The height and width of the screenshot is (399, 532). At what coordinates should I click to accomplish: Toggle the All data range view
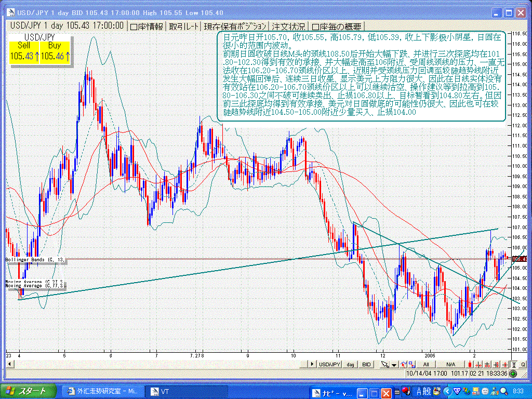tap(426, 364)
